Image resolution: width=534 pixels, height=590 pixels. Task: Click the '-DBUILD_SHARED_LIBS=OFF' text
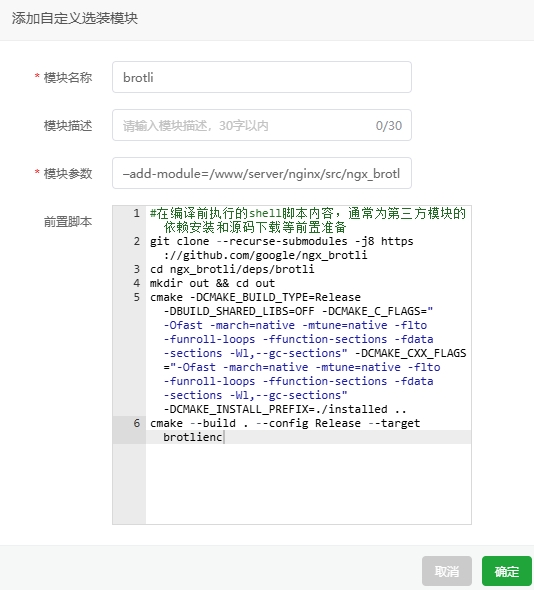click(x=239, y=311)
